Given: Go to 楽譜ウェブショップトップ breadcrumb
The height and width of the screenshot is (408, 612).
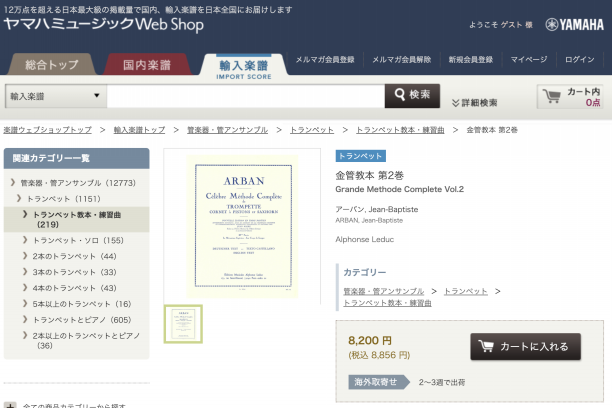Looking at the screenshot, I should (x=48, y=130).
